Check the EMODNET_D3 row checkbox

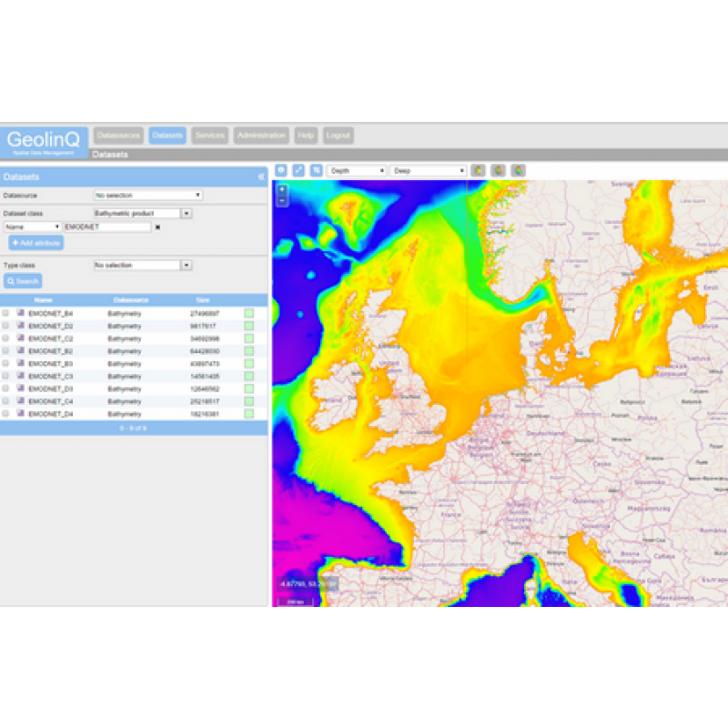pos(5,389)
